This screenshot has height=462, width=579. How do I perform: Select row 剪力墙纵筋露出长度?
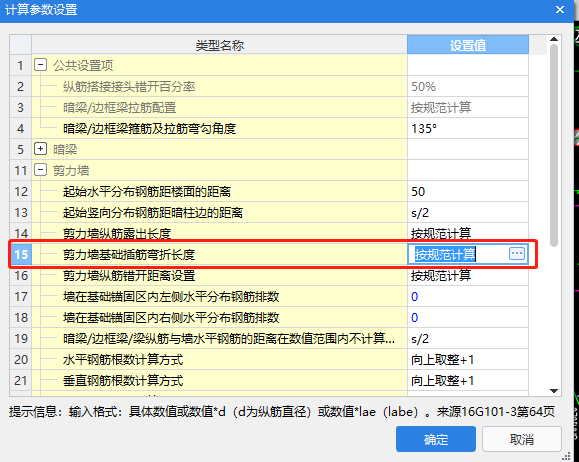tap(219, 233)
